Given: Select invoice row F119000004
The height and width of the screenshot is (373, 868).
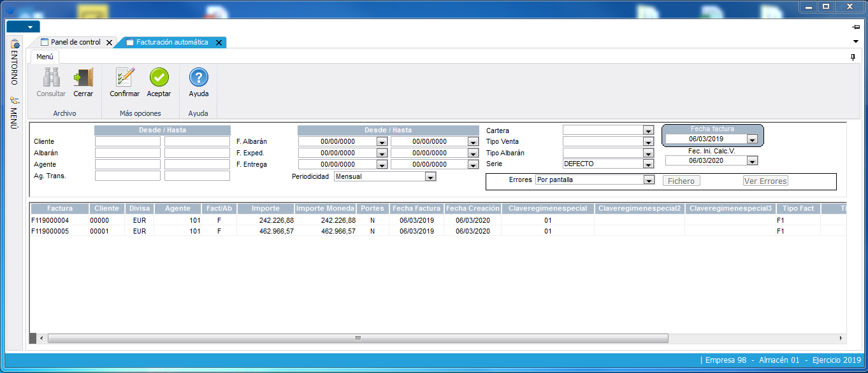Looking at the screenshot, I should click(x=438, y=220).
